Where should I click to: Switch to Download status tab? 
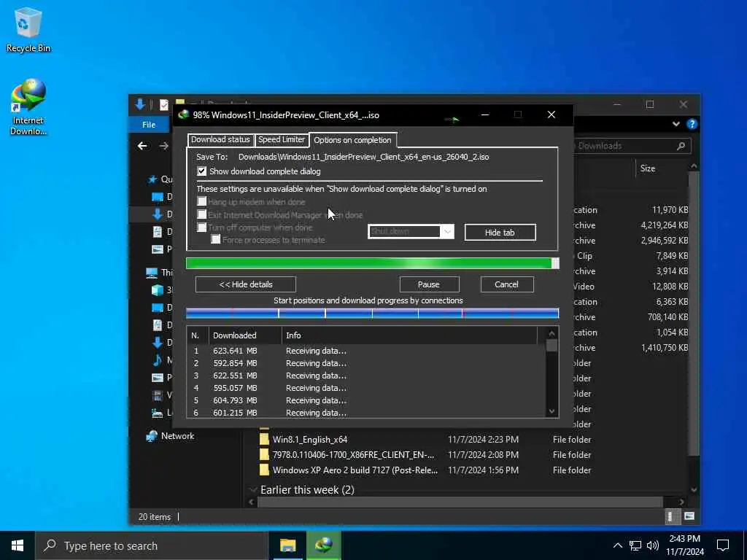[x=220, y=139]
